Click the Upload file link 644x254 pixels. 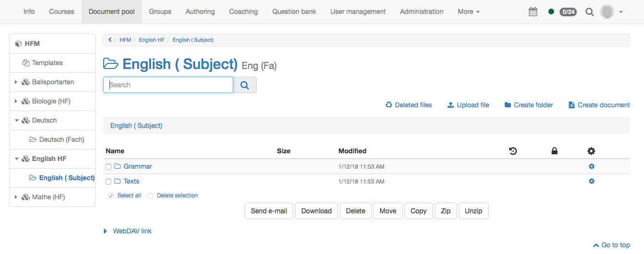coord(468,105)
